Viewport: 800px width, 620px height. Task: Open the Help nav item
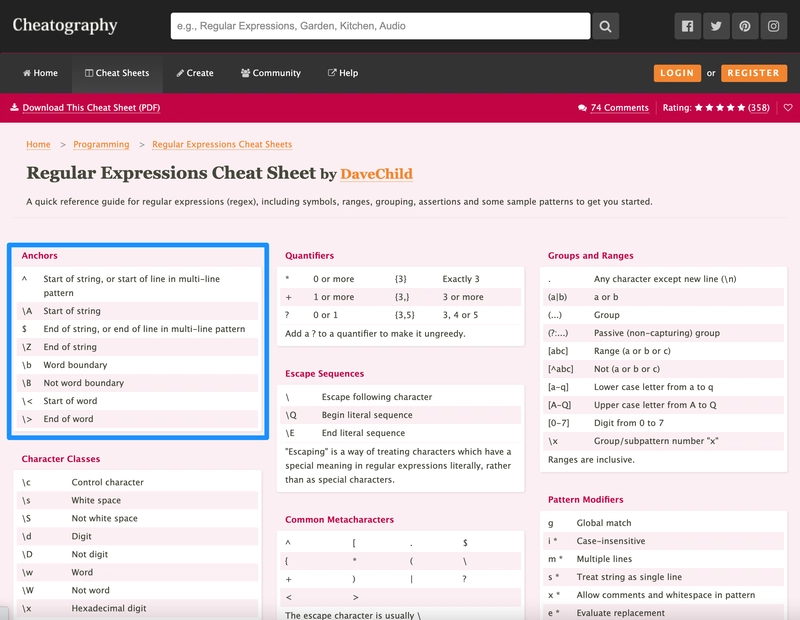[x=343, y=73]
